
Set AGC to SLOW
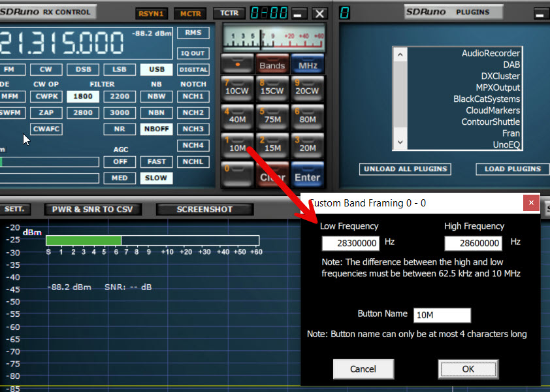(156, 178)
